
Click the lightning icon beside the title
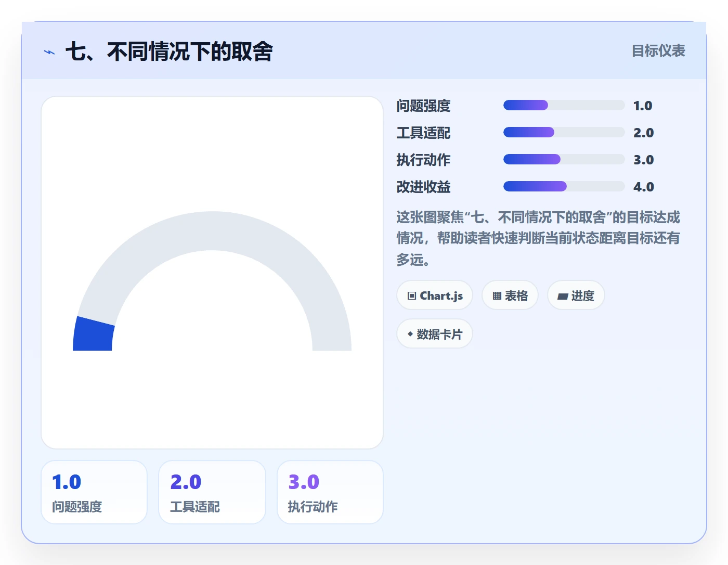pos(49,52)
